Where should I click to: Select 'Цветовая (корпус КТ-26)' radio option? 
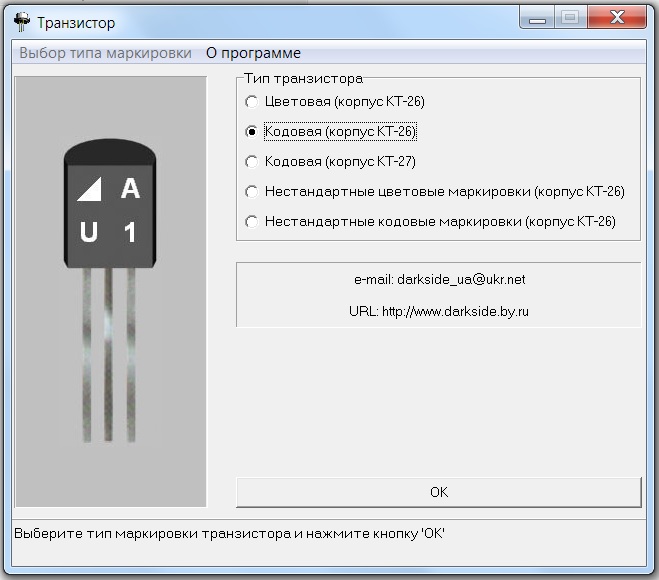(251, 102)
